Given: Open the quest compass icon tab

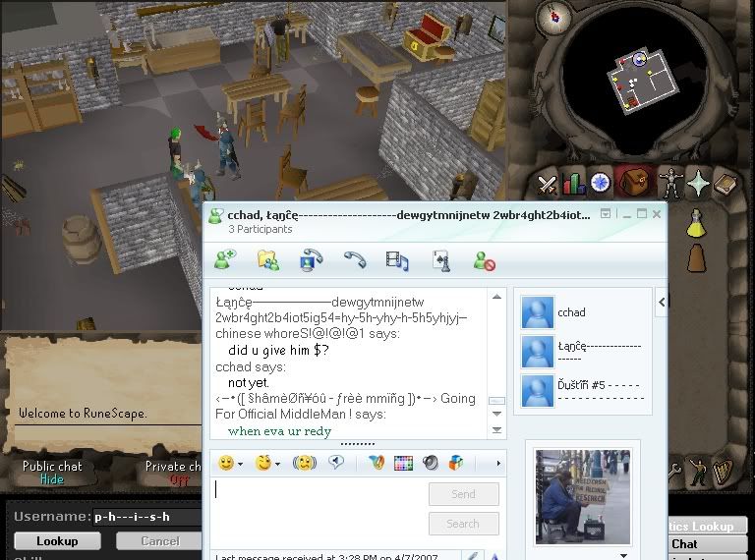Looking at the screenshot, I should coord(600,183).
